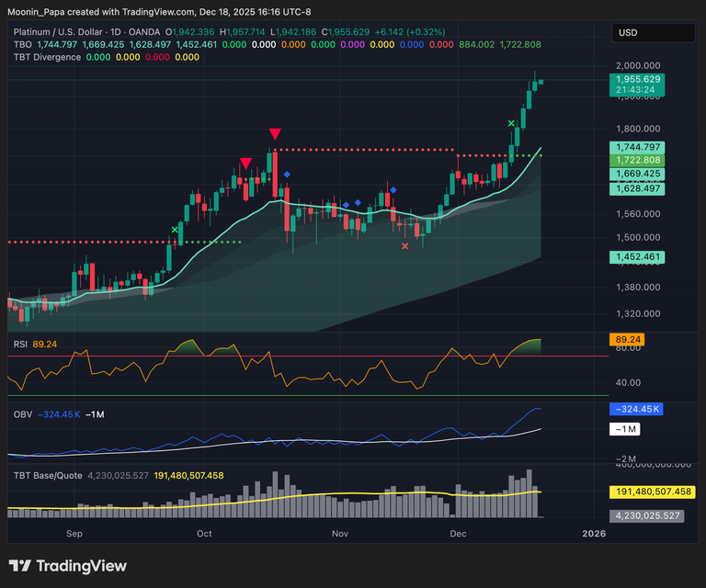Image resolution: width=706 pixels, height=588 pixels.
Task: Click blue diamond beside the tallest October candle
Action: pyautogui.click(x=287, y=174)
